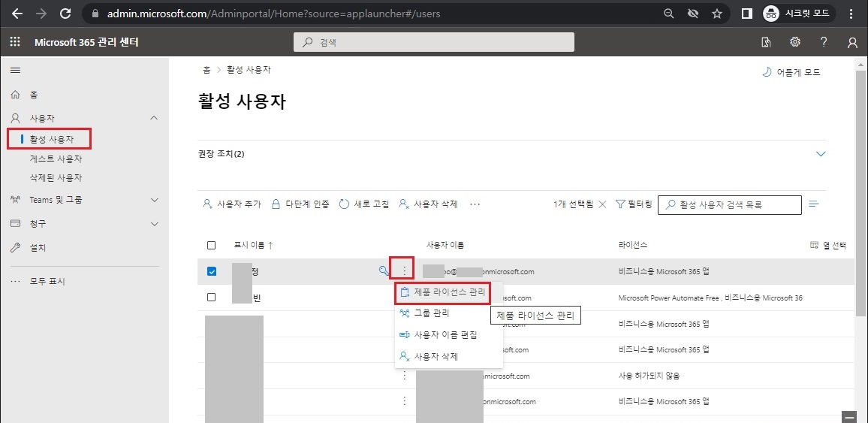
Task: Open view options list icon
Action: pos(814,204)
